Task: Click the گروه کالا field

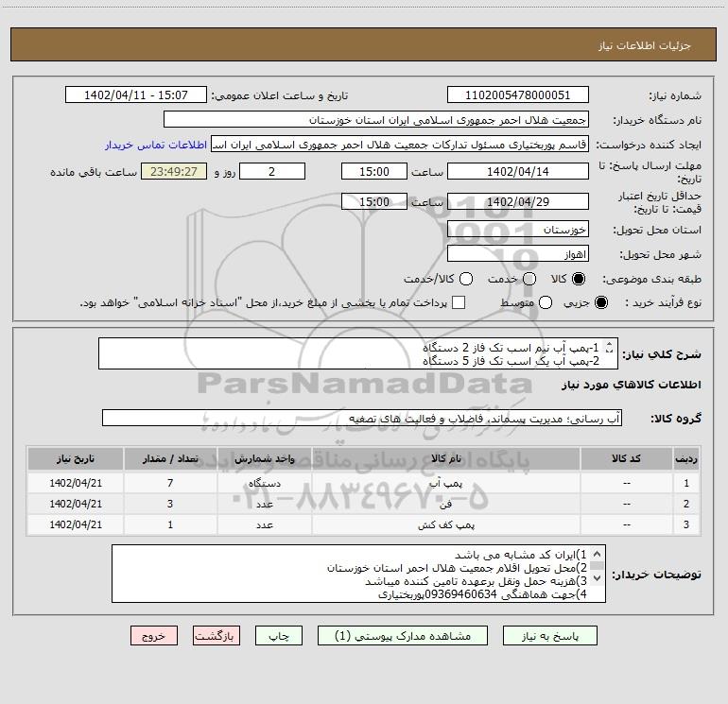Action: (x=362, y=418)
